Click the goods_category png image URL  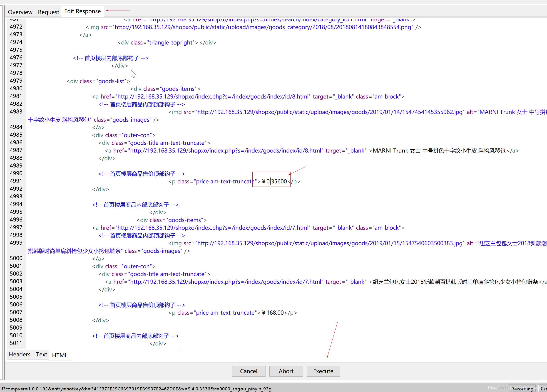coord(263,27)
